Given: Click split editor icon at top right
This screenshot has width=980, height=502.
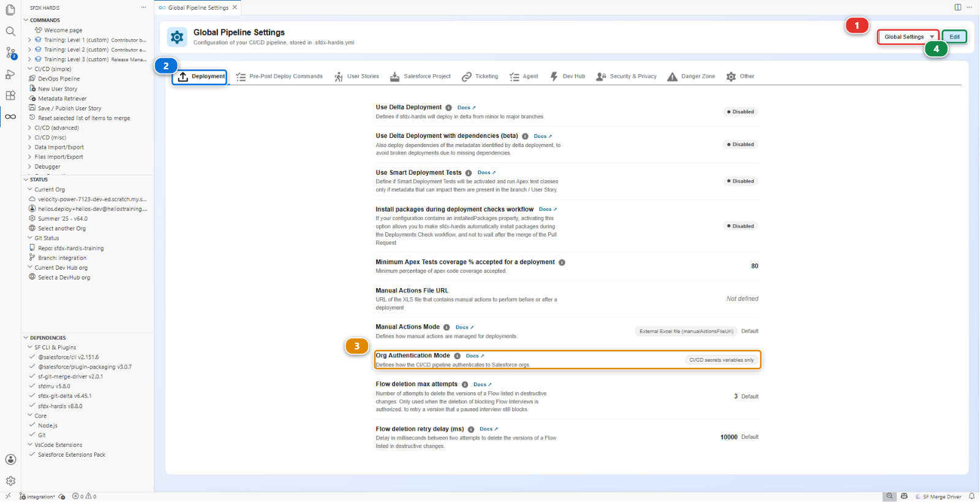Looking at the screenshot, I should (x=957, y=7).
